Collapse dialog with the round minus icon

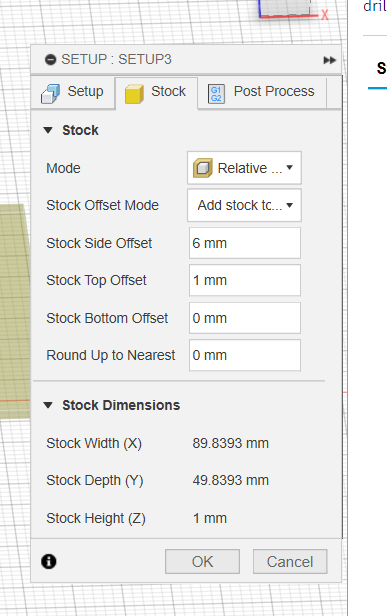(50, 60)
